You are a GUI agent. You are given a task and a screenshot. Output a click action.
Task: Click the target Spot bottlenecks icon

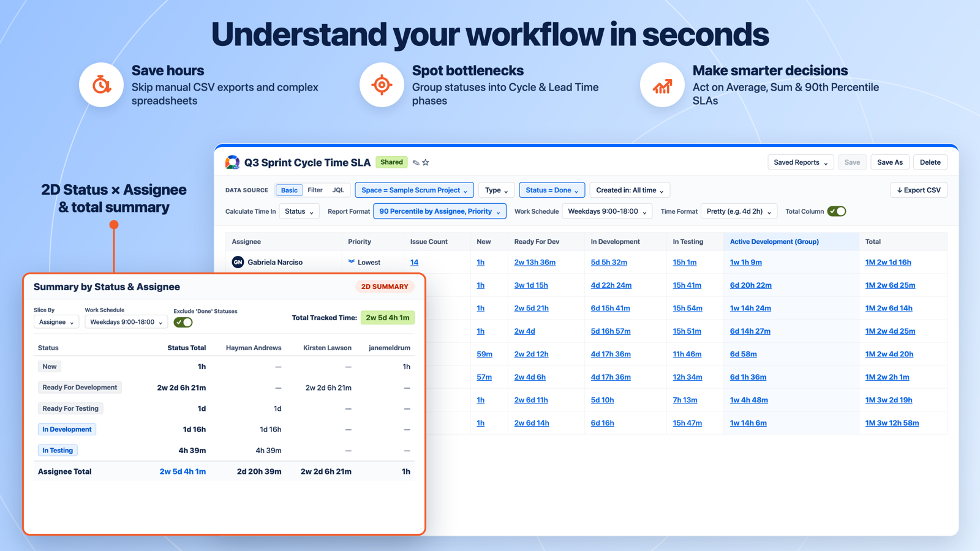[x=382, y=85]
